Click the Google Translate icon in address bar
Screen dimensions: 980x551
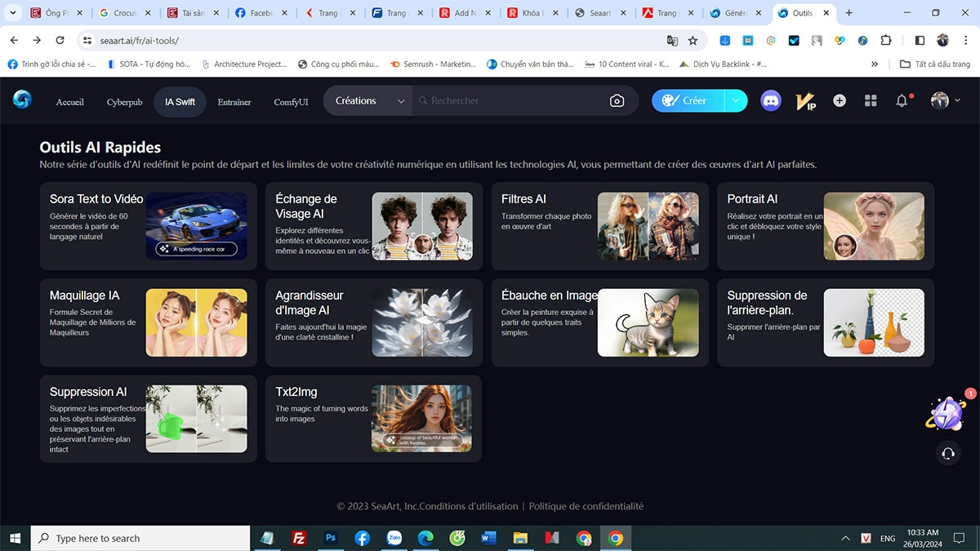tap(672, 40)
